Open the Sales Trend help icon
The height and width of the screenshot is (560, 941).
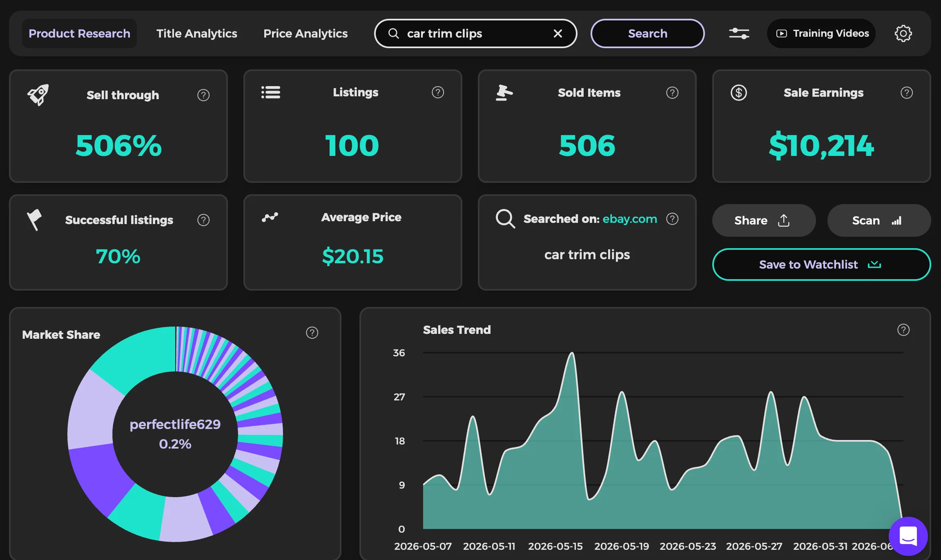903,330
